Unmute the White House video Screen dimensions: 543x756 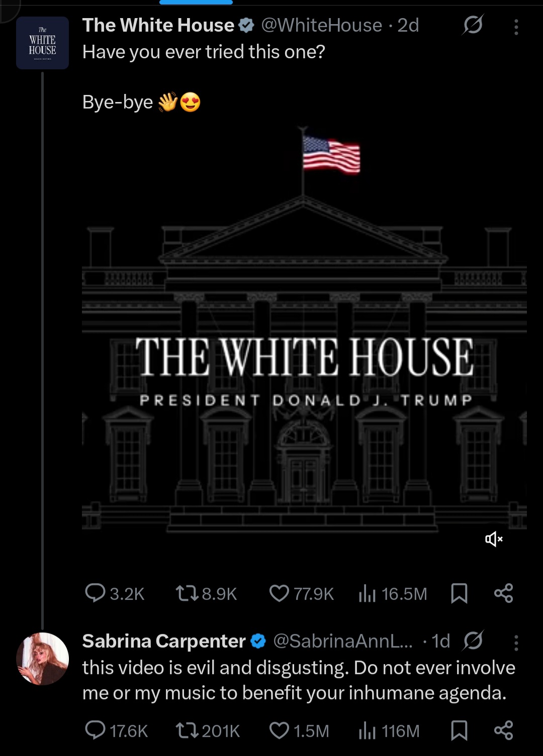coord(493,539)
